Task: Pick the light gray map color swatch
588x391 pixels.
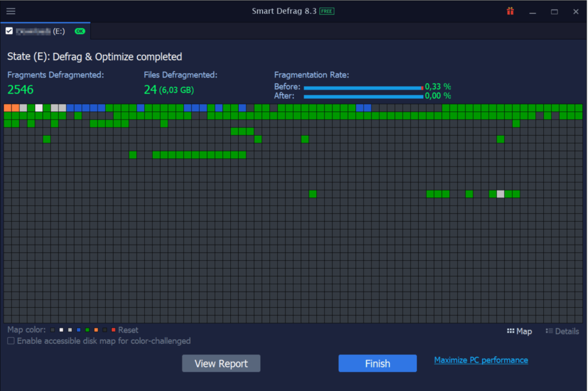Action: tap(69, 330)
